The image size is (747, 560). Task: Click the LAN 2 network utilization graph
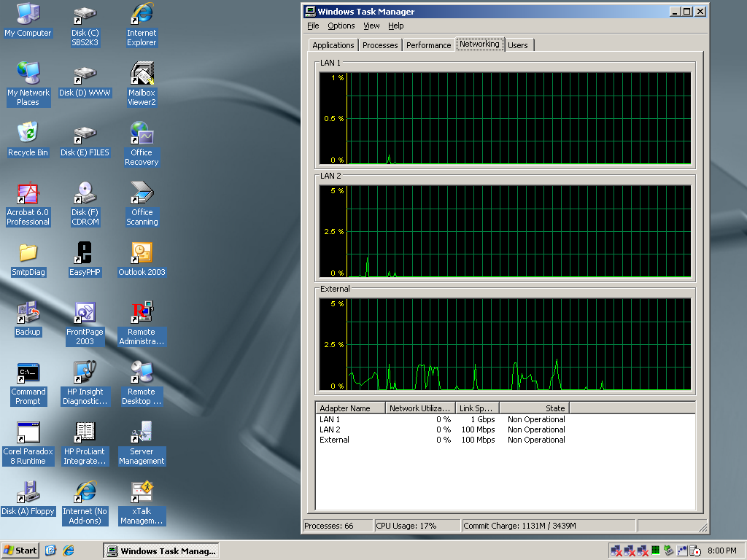point(505,231)
